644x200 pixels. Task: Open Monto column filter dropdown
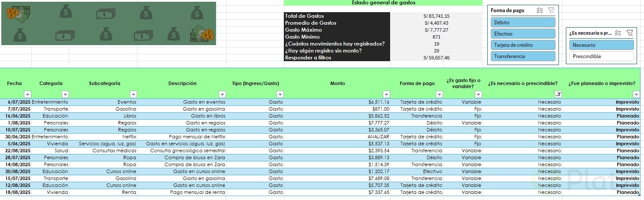(x=387, y=94)
